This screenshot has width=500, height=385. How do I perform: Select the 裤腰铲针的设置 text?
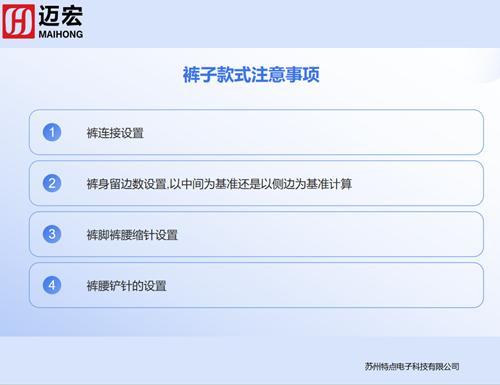pyautogui.click(x=126, y=286)
